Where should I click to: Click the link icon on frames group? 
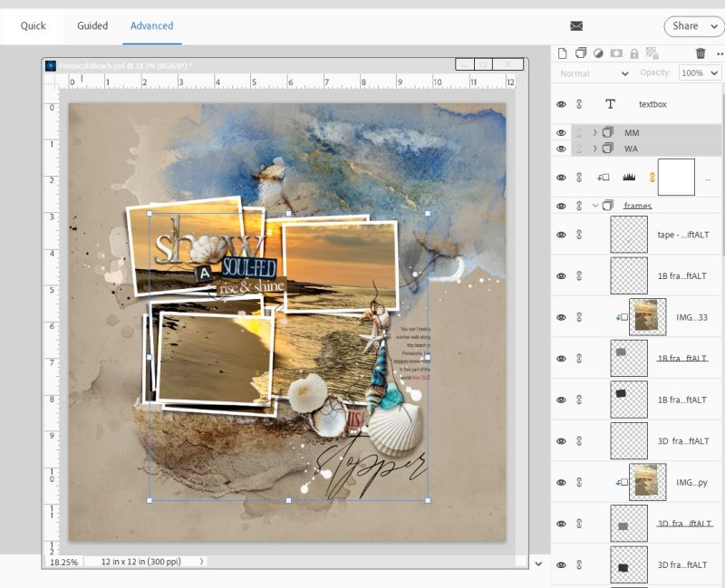pyautogui.click(x=579, y=207)
